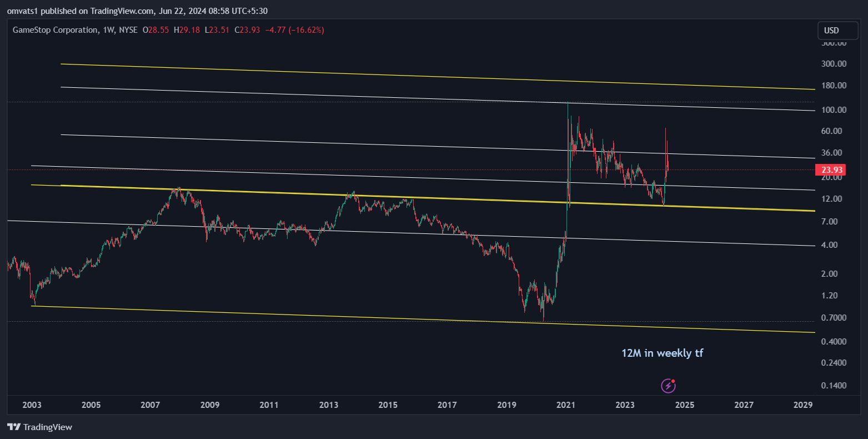Click the red 23.93 current price label

(830, 170)
